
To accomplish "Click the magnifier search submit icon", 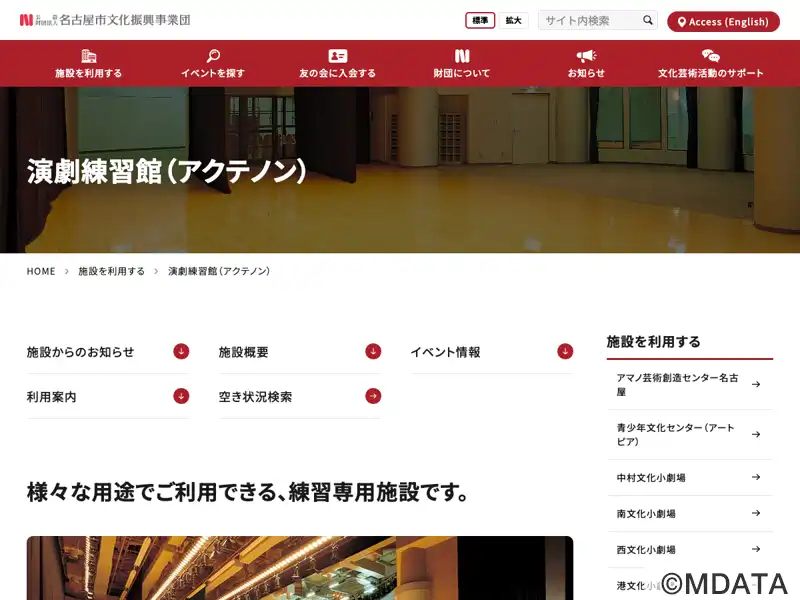I will [647, 20].
